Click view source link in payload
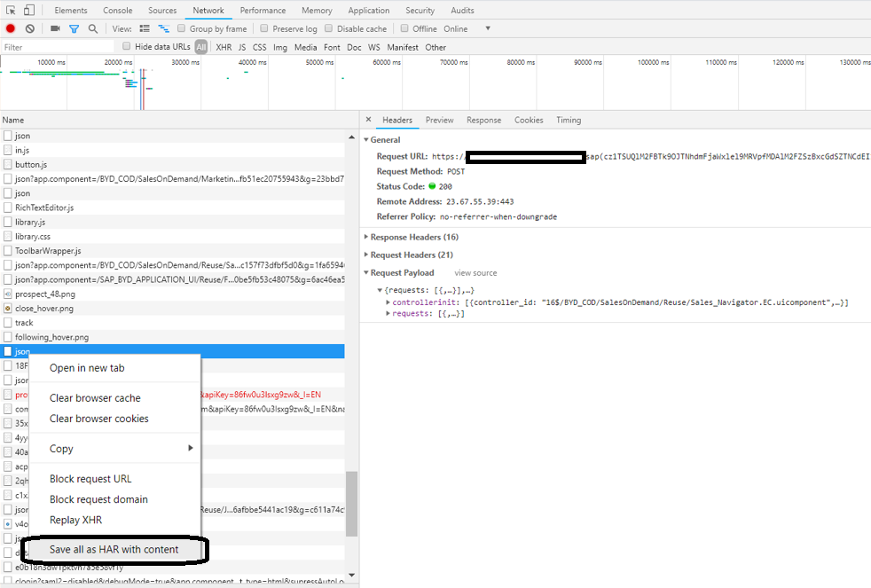This screenshot has height=588, width=871. click(475, 272)
